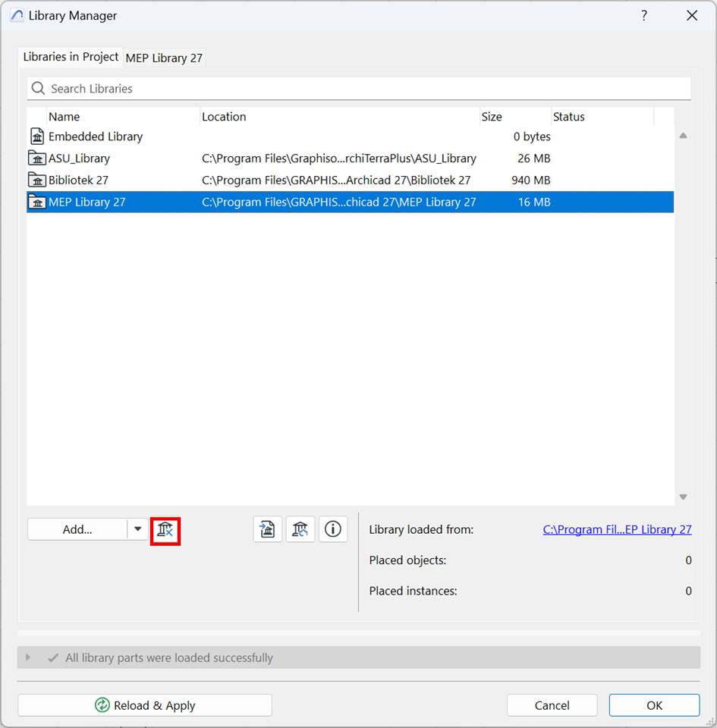Select the Bibliotek 27 row name

(78, 180)
